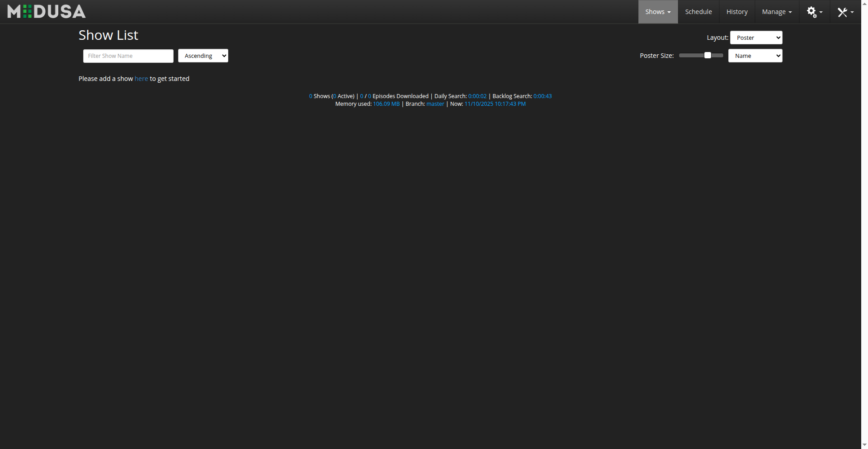Go to the Schedule page
The width and height of the screenshot is (868, 449).
click(698, 12)
